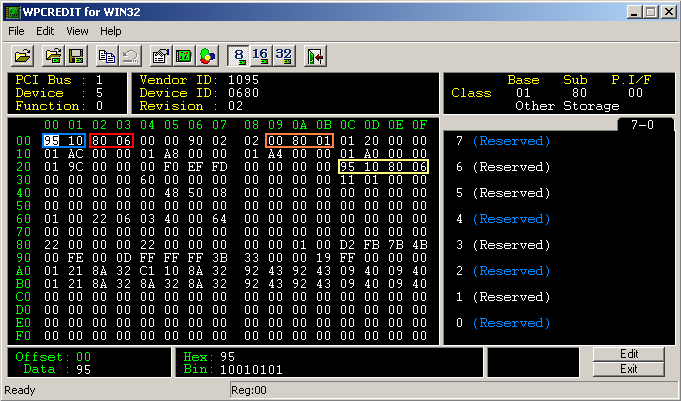Select bit 1 (Reserved) row

pyautogui.click(x=503, y=297)
